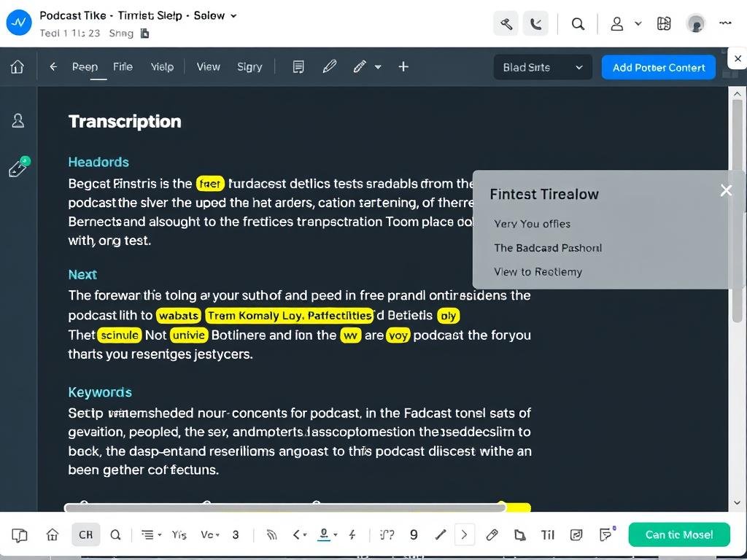Image resolution: width=747 pixels, height=560 pixels.
Task: Click the blue waveform app logo
Action: [x=19, y=23]
